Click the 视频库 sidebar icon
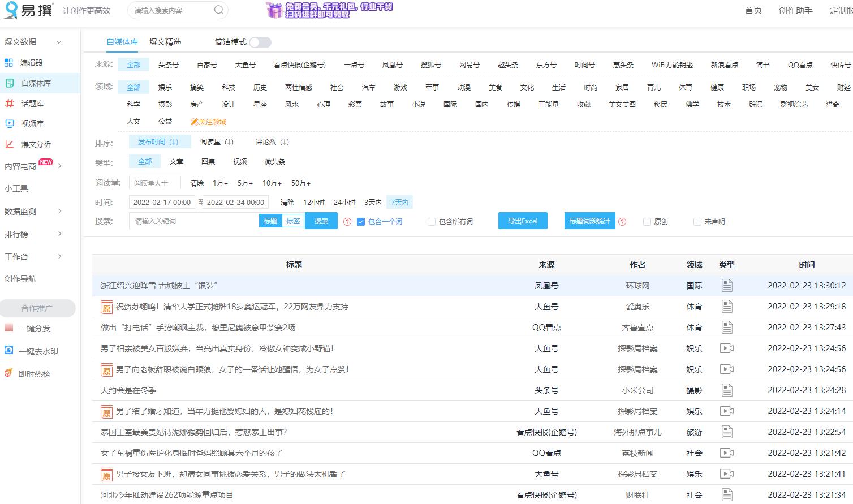The width and height of the screenshot is (853, 504). coord(9,123)
